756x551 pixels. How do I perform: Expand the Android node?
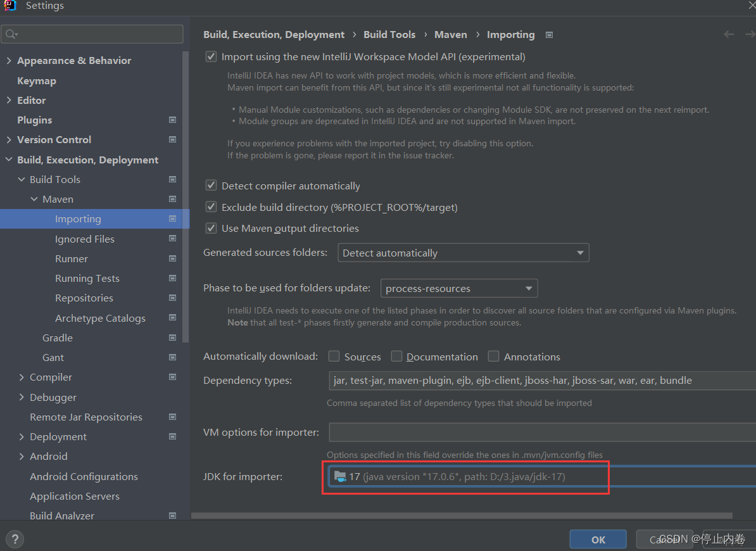22,456
